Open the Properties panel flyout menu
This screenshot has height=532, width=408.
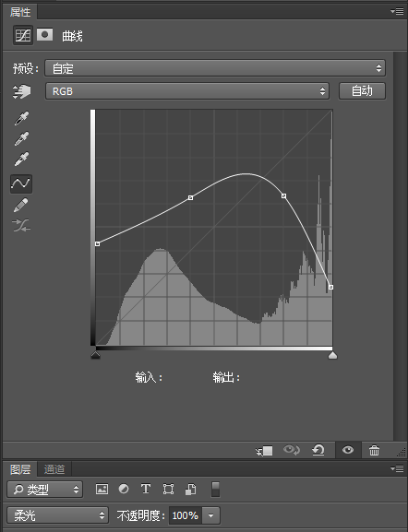coord(397,12)
